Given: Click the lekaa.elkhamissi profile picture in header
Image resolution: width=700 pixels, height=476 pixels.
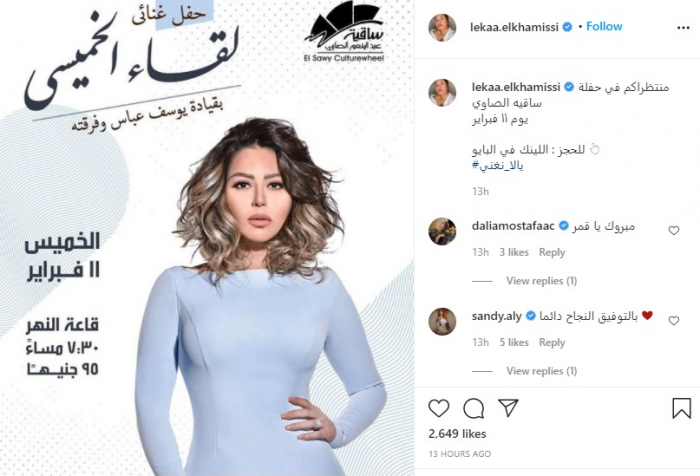Looking at the screenshot, I should (442, 28).
